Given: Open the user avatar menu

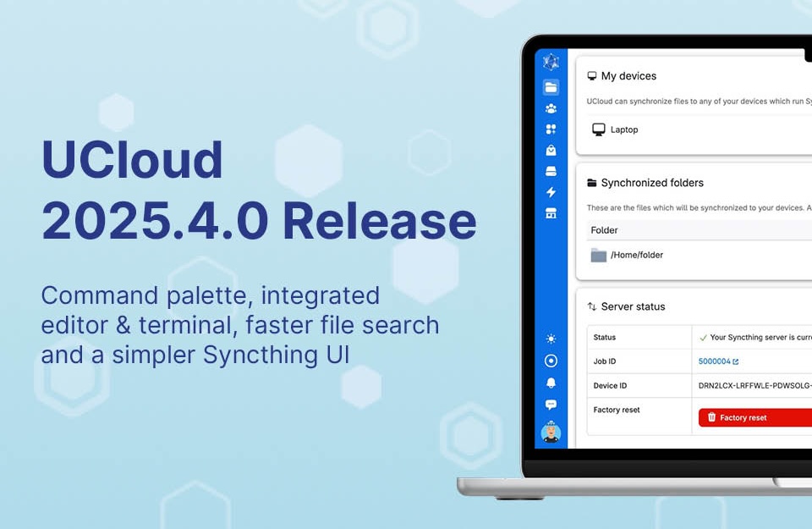Looking at the screenshot, I should 551,432.
